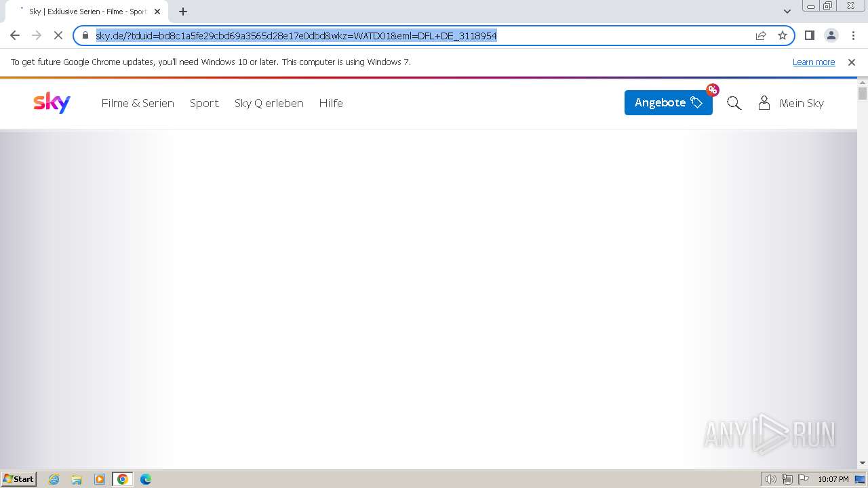
Task: Open File Explorer from taskbar
Action: 77,479
